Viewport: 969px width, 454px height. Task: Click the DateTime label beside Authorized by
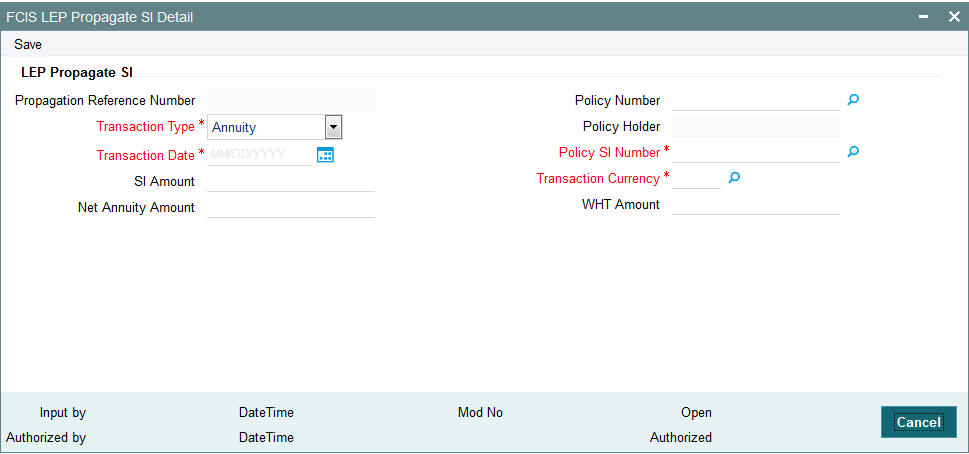click(266, 437)
